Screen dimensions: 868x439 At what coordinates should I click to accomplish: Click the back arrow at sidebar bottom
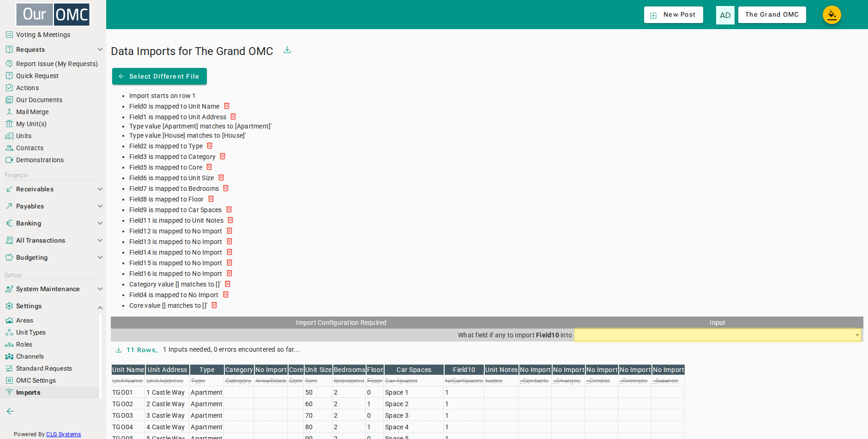pyautogui.click(x=10, y=411)
